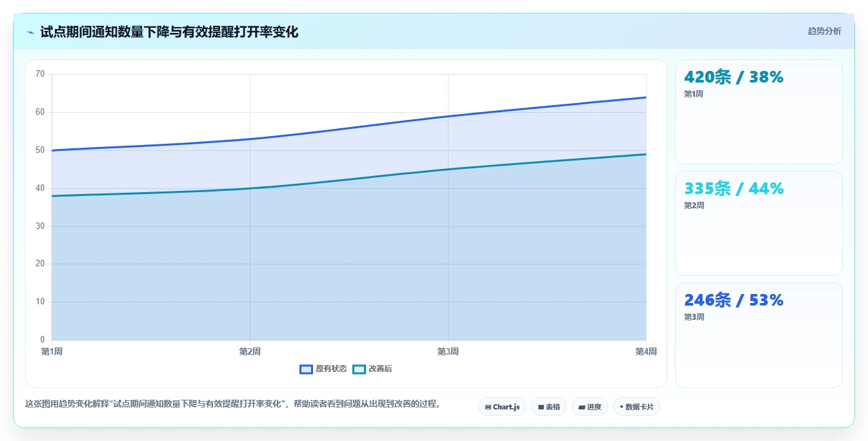Click the 第1周 x-axis label
Image resolution: width=868 pixels, height=441 pixels.
click(x=52, y=351)
